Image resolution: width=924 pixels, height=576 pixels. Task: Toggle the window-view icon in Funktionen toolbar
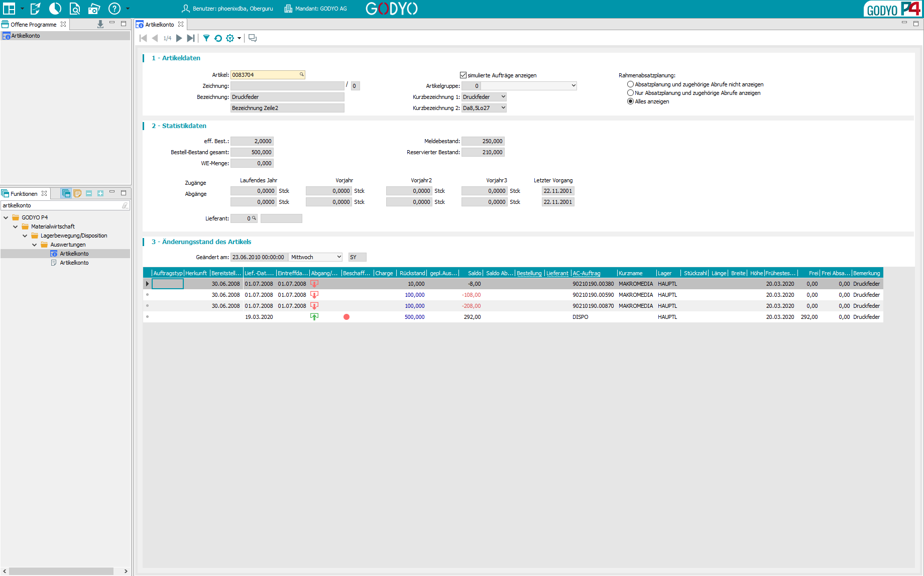coord(66,193)
